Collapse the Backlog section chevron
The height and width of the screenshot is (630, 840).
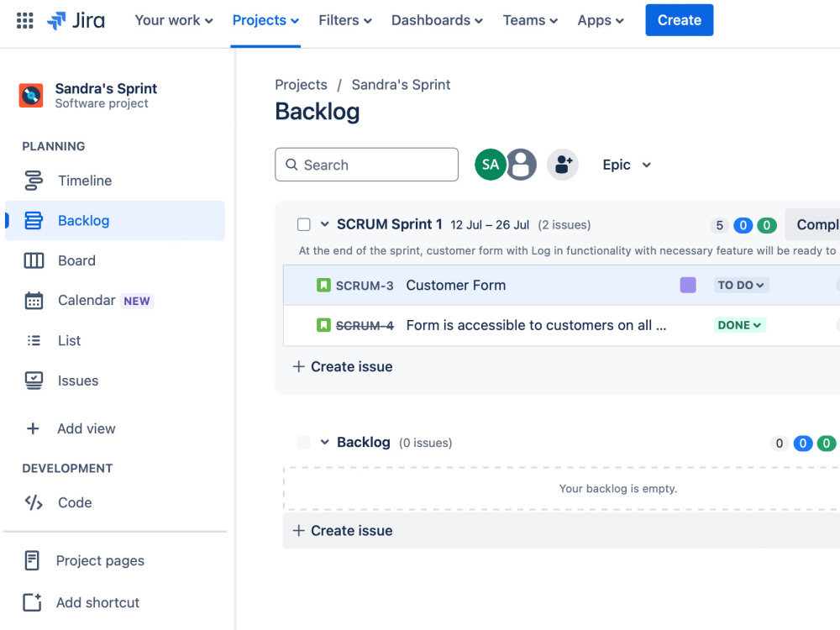[x=324, y=443]
